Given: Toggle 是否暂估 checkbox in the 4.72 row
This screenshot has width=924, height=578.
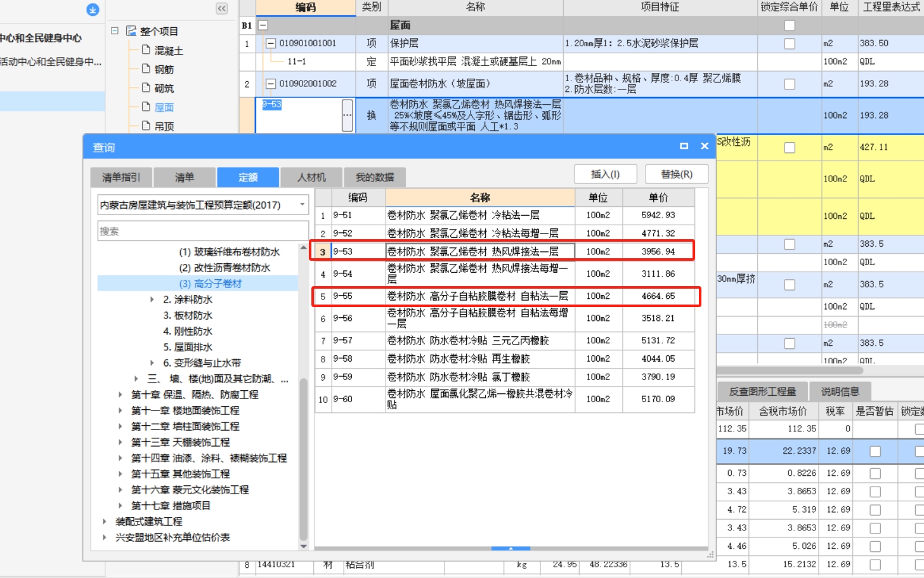Looking at the screenshot, I should [x=875, y=509].
